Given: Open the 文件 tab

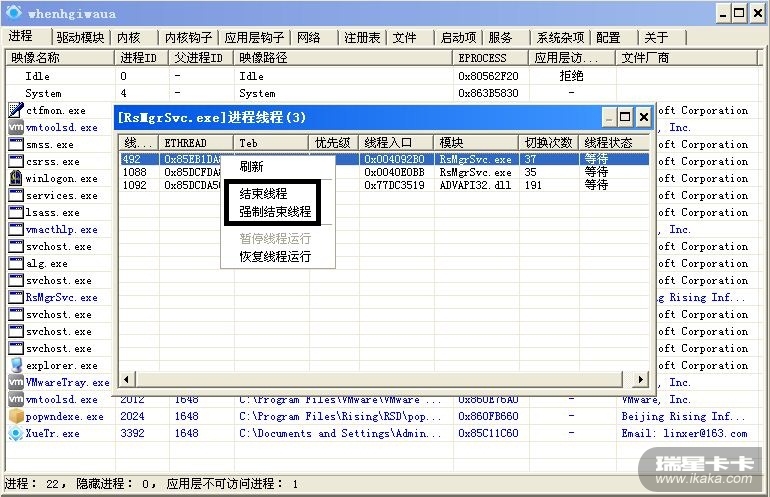Looking at the screenshot, I should 405,37.
